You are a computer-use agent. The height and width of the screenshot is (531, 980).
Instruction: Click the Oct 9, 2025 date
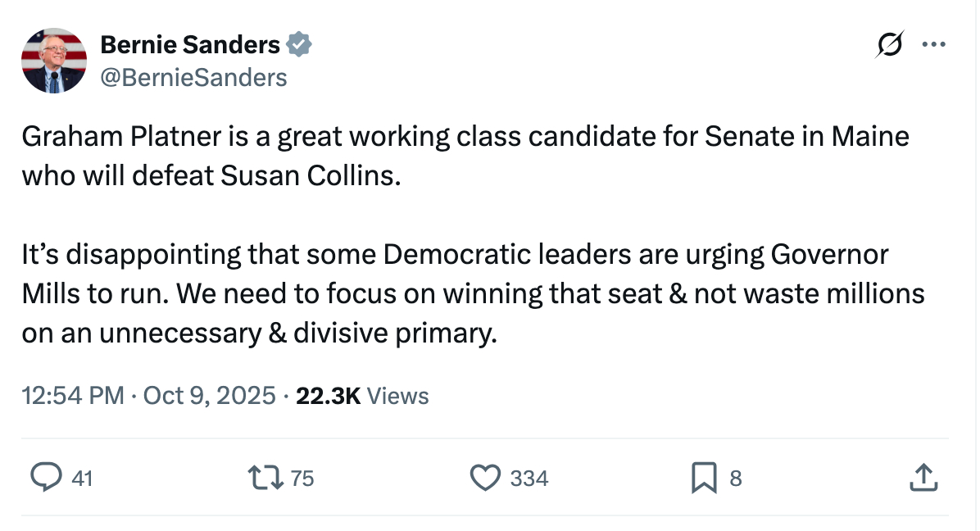(x=209, y=396)
